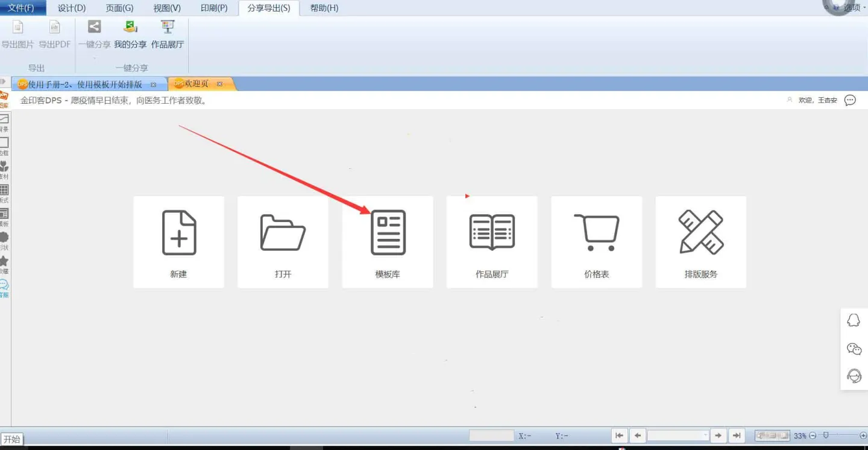Click the 新建 new document card
This screenshot has width=868, height=450.
pos(178,242)
